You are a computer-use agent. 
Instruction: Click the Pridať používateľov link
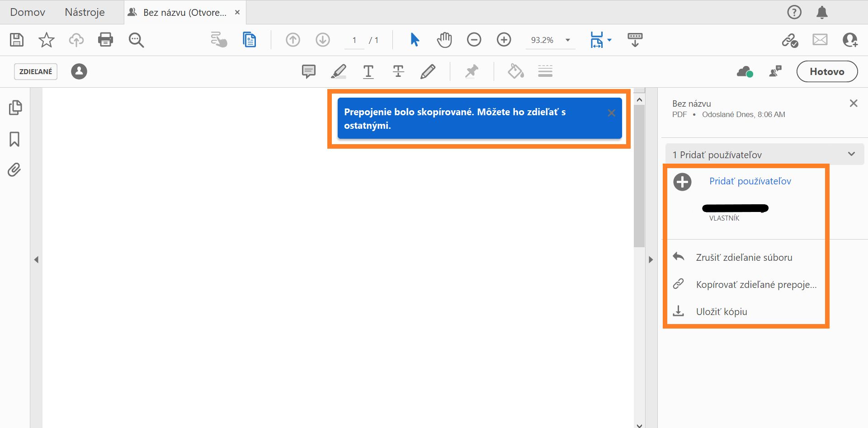[x=750, y=181]
